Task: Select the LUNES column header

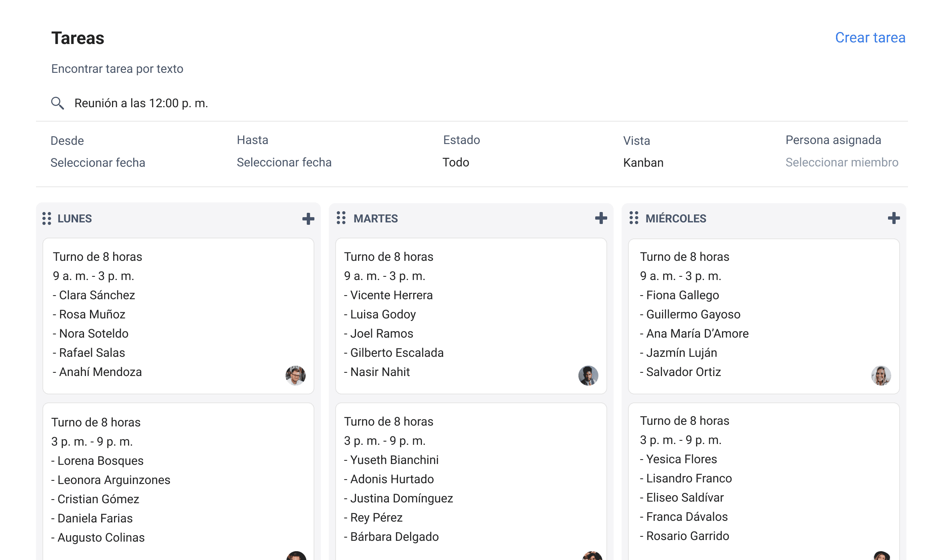Action: click(x=74, y=218)
